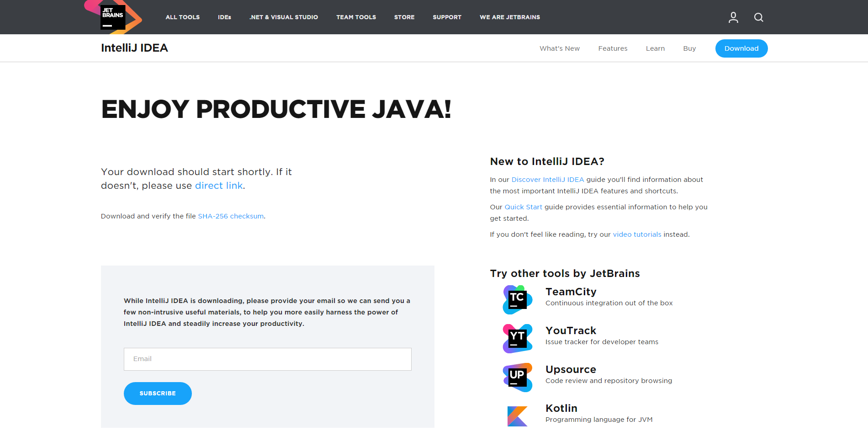
Task: Go to the STORE menu
Action: tap(404, 17)
